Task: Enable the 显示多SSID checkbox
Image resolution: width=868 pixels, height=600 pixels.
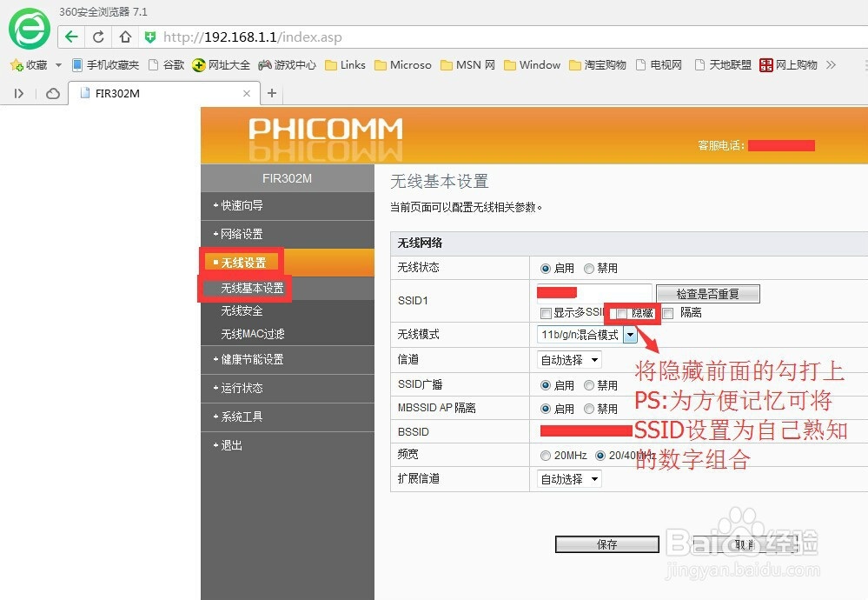Action: click(547, 311)
